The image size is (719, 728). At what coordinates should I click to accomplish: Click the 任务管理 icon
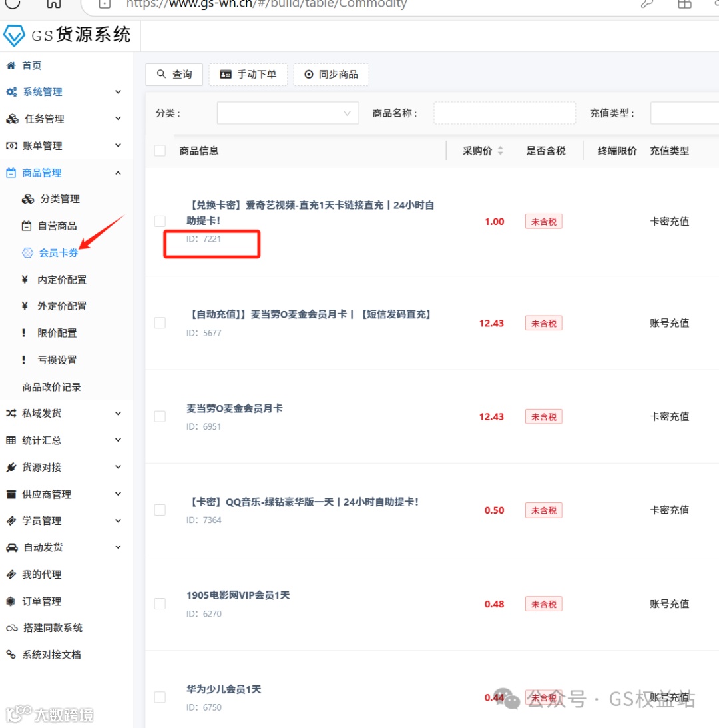(13, 119)
